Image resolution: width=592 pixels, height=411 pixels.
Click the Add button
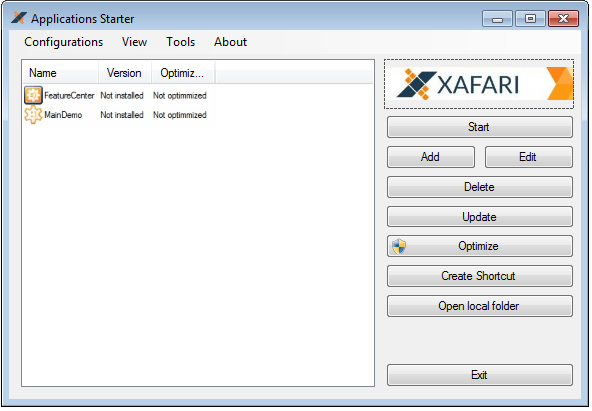click(431, 157)
